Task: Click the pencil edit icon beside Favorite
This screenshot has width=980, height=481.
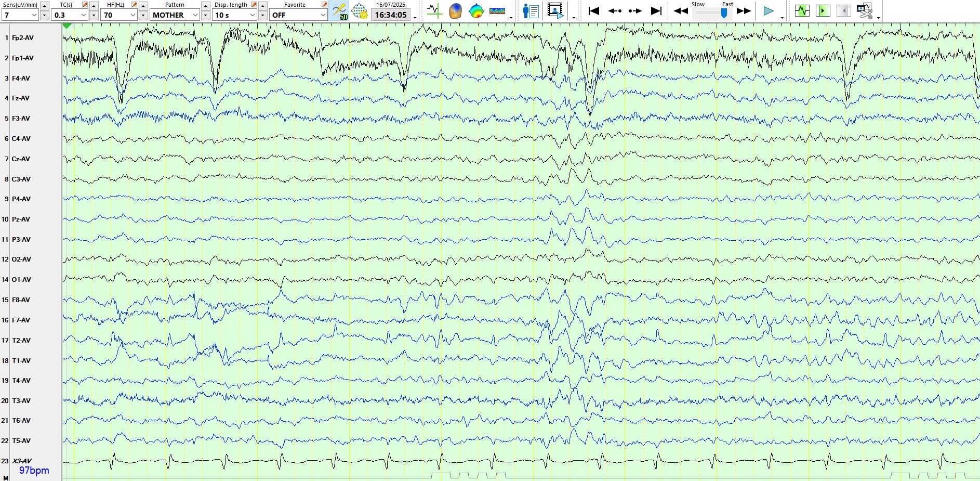Action: click(324, 5)
